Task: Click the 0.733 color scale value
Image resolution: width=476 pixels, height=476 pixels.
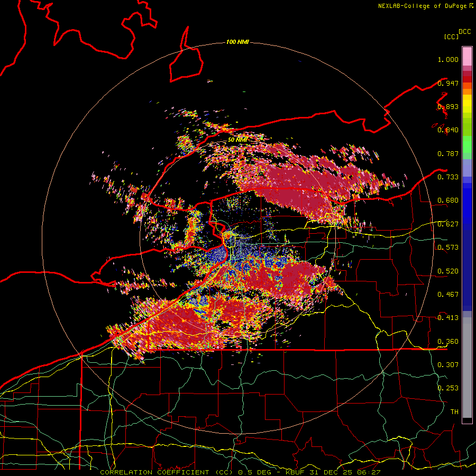Action: 448,177
